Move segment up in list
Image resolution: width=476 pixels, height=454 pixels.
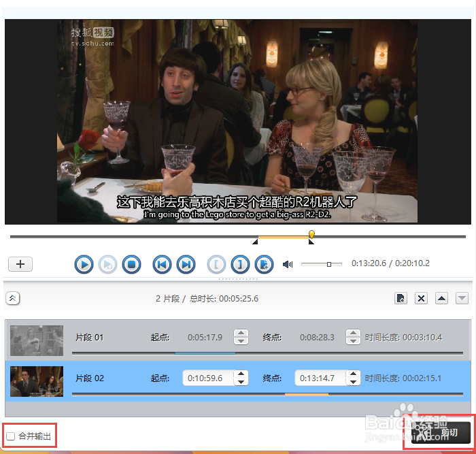[441, 298]
